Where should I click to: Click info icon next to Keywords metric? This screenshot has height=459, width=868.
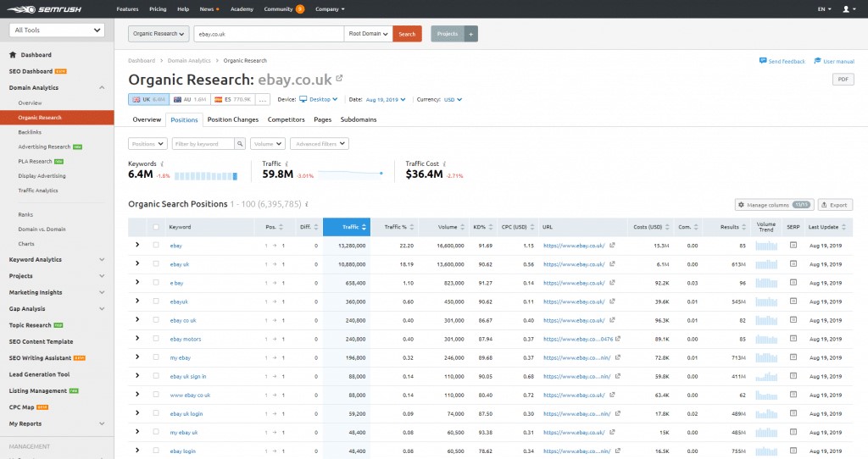click(162, 163)
